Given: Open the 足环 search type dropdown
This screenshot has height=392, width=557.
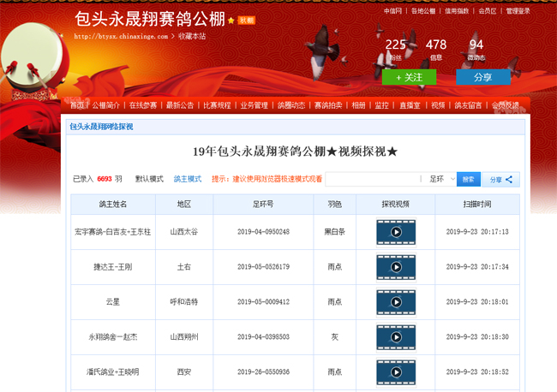Looking at the screenshot, I should [442, 180].
